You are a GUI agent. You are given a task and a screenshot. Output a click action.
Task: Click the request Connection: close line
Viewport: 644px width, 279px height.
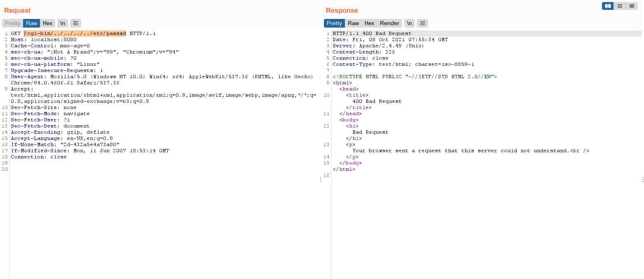click(x=39, y=157)
